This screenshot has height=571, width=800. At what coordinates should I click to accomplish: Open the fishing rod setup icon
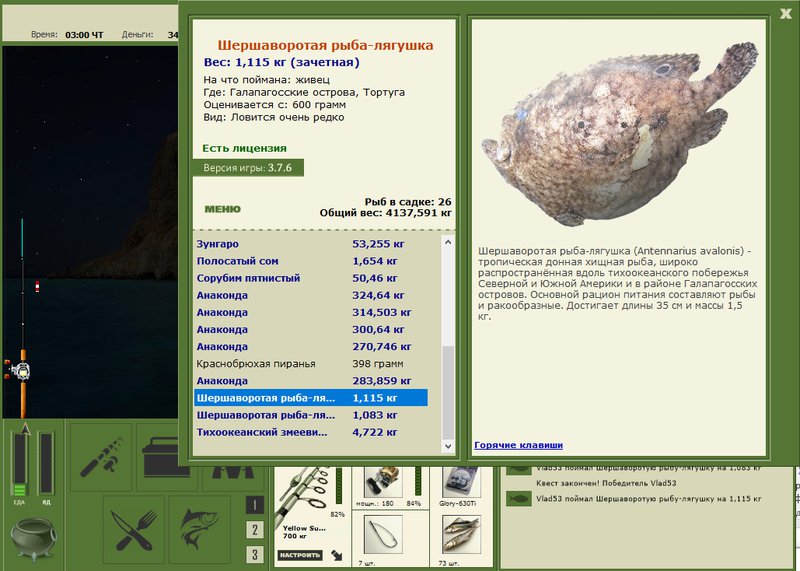coord(101,457)
